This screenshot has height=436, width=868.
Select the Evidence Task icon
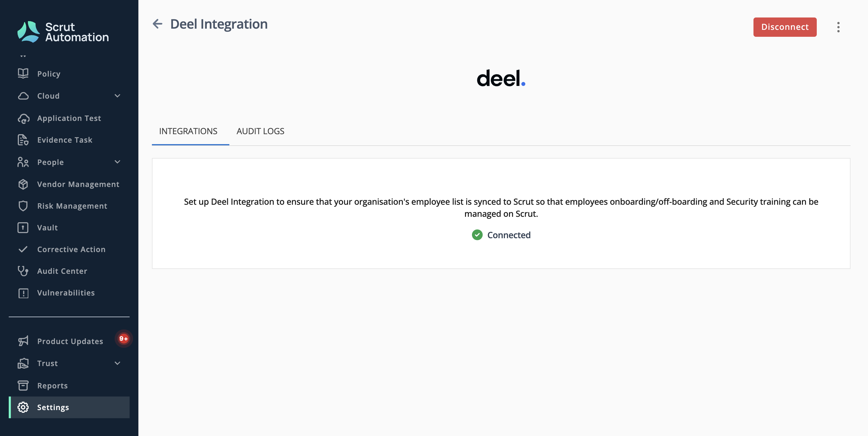(23, 140)
